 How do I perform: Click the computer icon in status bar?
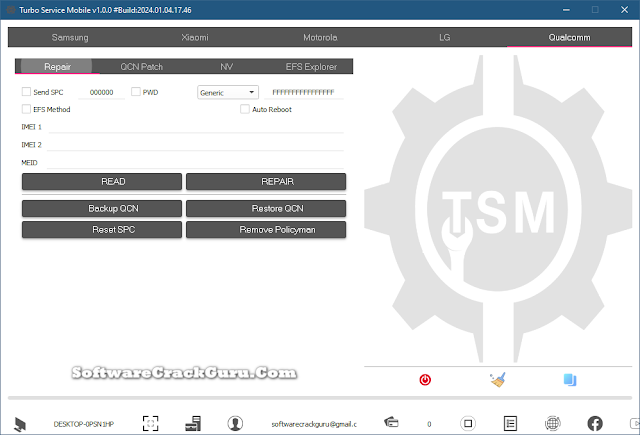pos(20,424)
